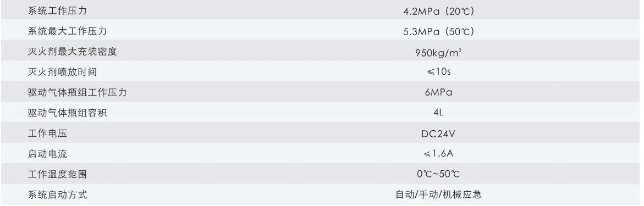Image resolution: width=644 pixels, height=206 pixels.
Task: Click the 工作电压 row label
Action: coord(47,134)
